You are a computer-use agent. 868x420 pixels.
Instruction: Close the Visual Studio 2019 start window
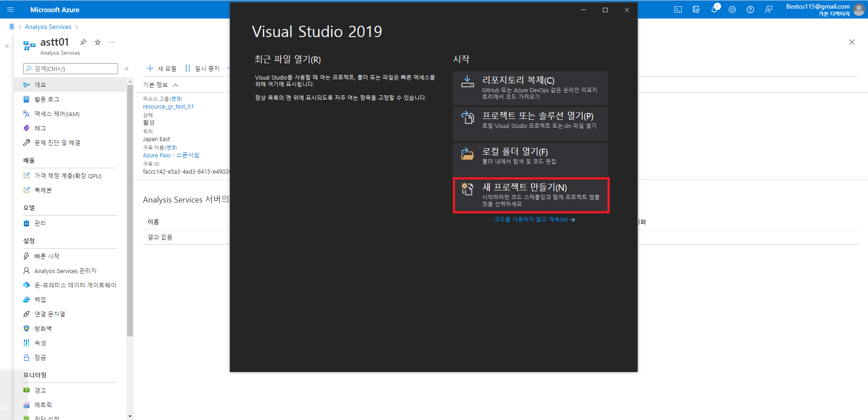(x=627, y=10)
